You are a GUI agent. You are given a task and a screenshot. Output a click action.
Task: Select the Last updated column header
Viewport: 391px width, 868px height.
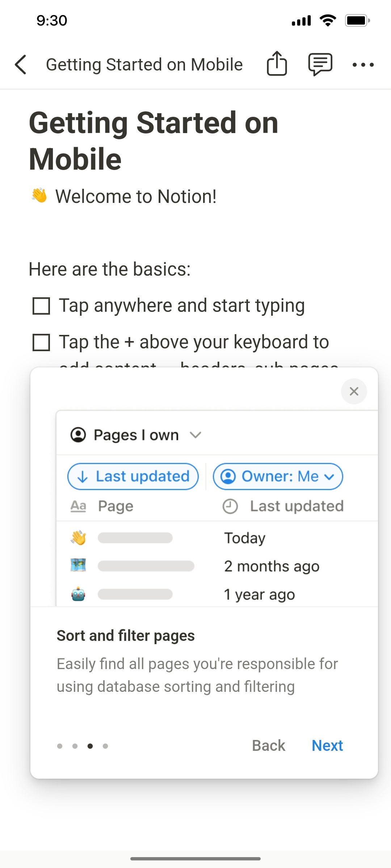[297, 506]
